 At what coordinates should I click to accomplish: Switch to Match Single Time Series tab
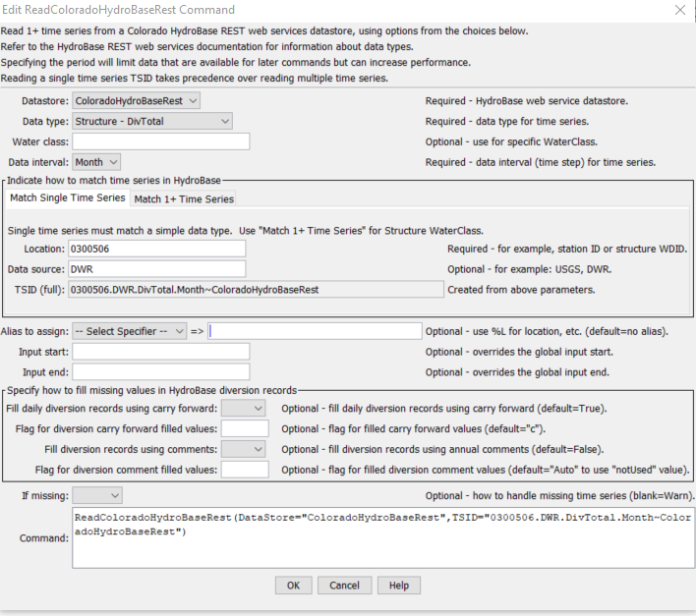(68, 197)
